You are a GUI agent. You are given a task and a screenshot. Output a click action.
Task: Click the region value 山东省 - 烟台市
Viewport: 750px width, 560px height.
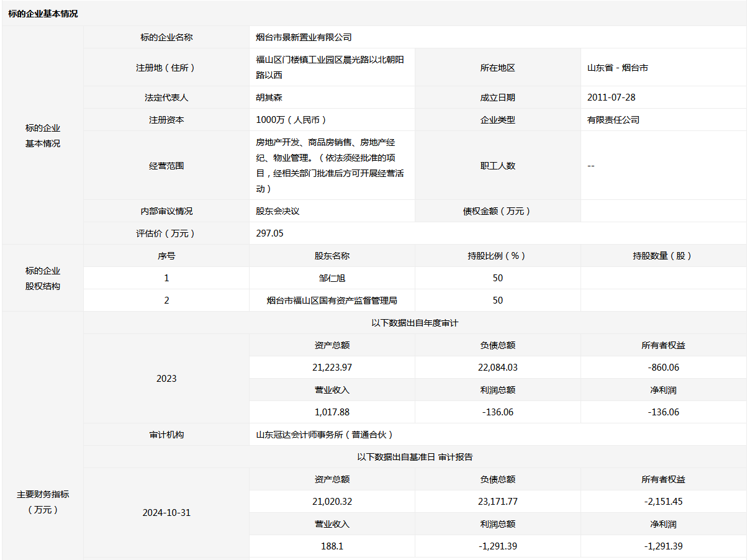pyautogui.click(x=617, y=68)
